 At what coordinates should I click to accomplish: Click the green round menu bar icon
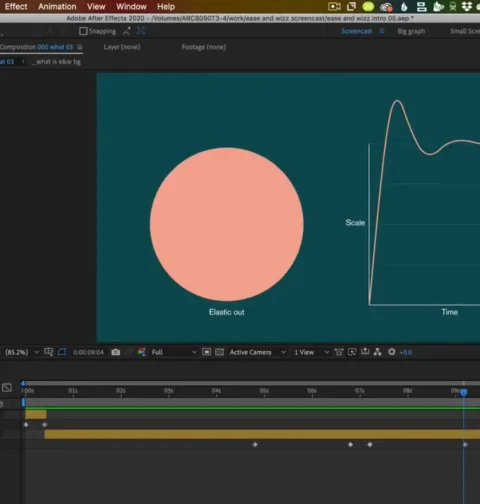point(368,7)
